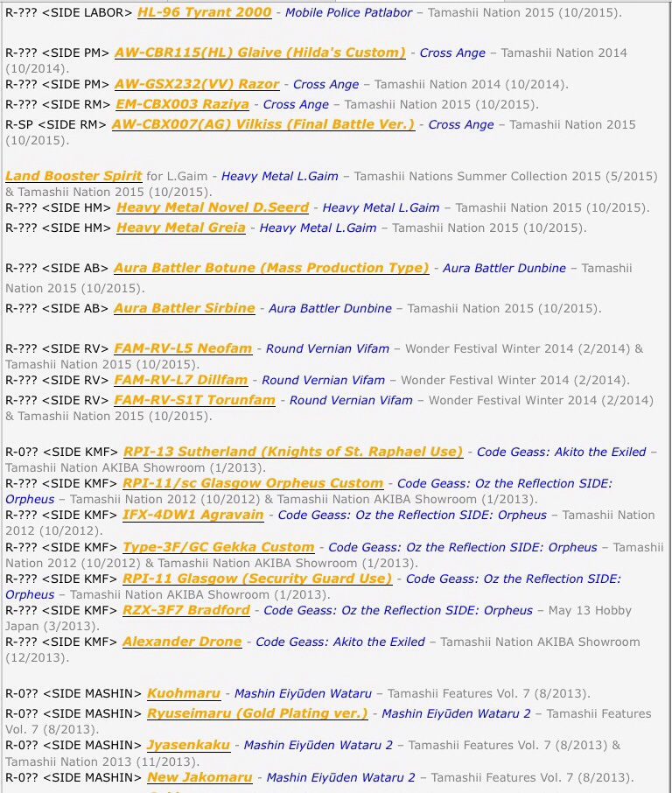Click Code Geass: Oz text beside Gekka Custom
The height and width of the screenshot is (793, 672).
click(462, 547)
